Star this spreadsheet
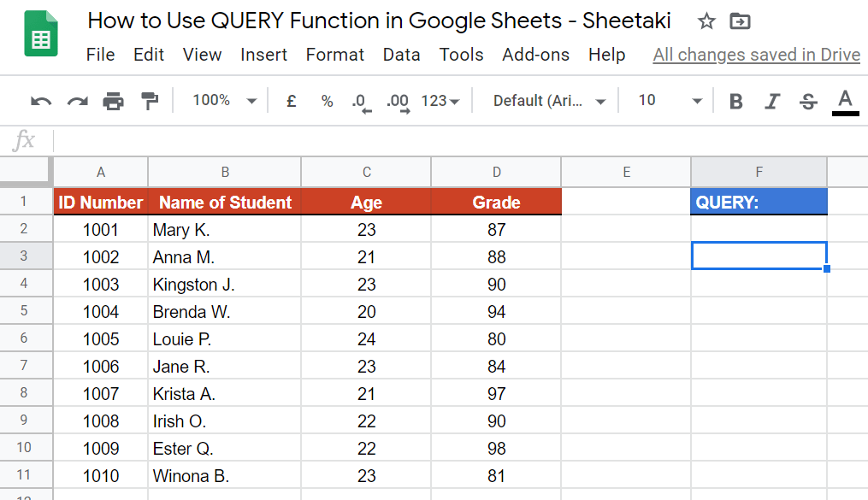 (706, 21)
